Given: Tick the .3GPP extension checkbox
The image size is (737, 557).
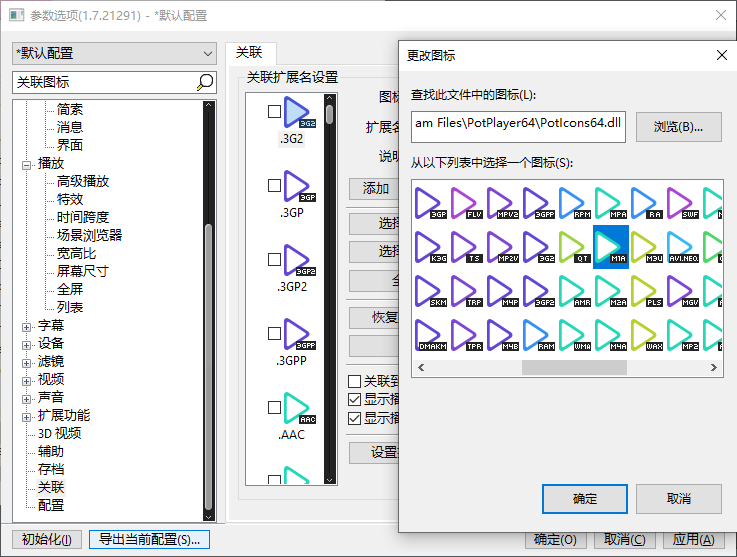Looking at the screenshot, I should pyautogui.click(x=275, y=334).
